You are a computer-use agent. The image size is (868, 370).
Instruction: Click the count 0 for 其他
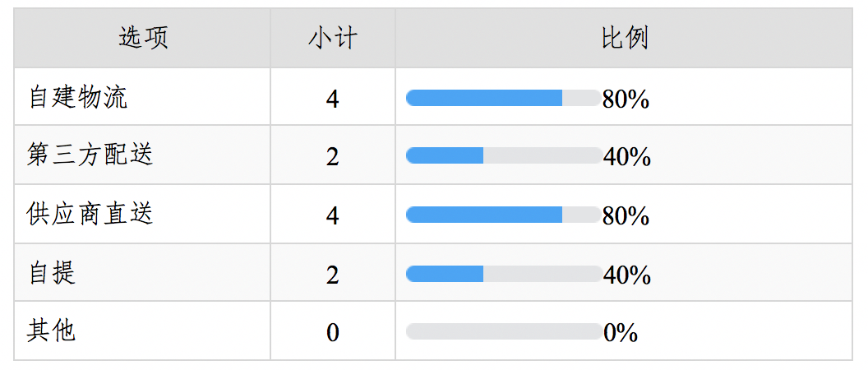click(332, 333)
